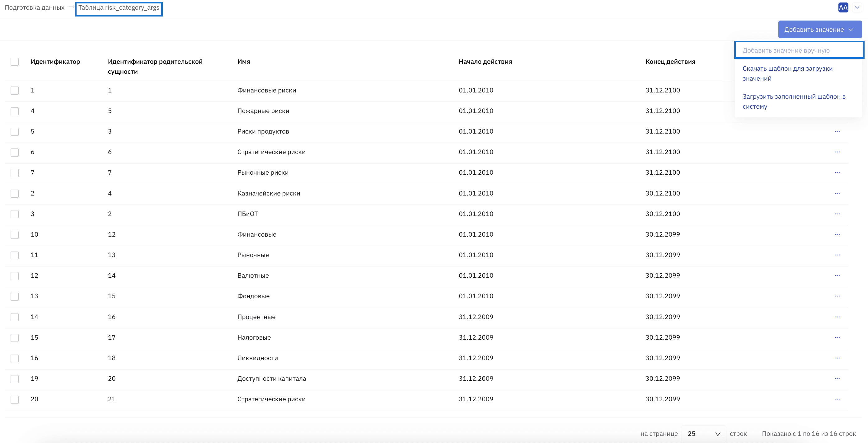Click the Имя column header
The width and height of the screenshot is (868, 443).
tap(244, 62)
